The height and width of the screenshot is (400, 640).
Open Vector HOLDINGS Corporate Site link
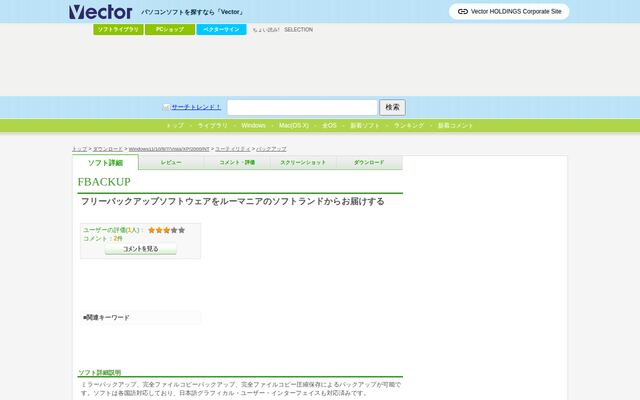[509, 11]
